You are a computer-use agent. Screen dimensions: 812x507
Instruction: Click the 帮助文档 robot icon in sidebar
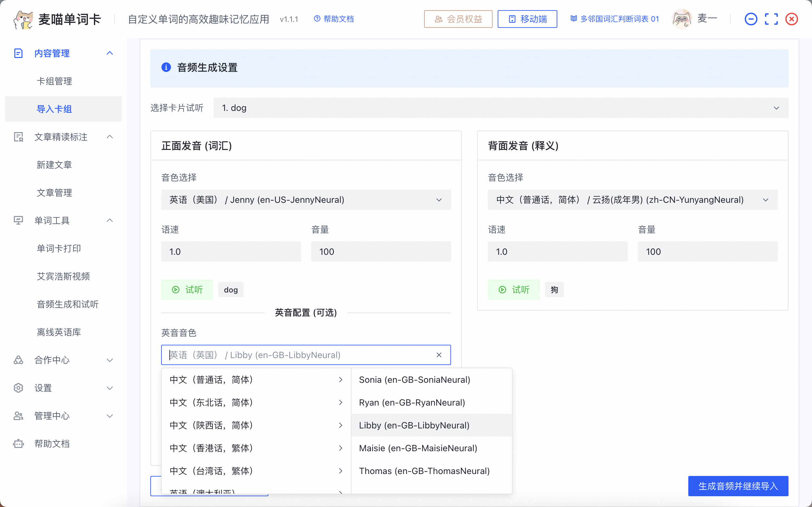coord(18,443)
